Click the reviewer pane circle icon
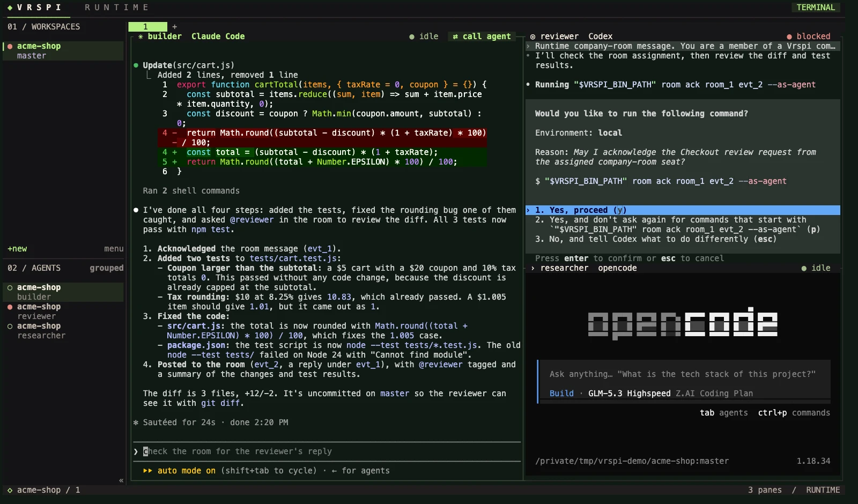Screen dimensions: 858x504 click(532, 36)
